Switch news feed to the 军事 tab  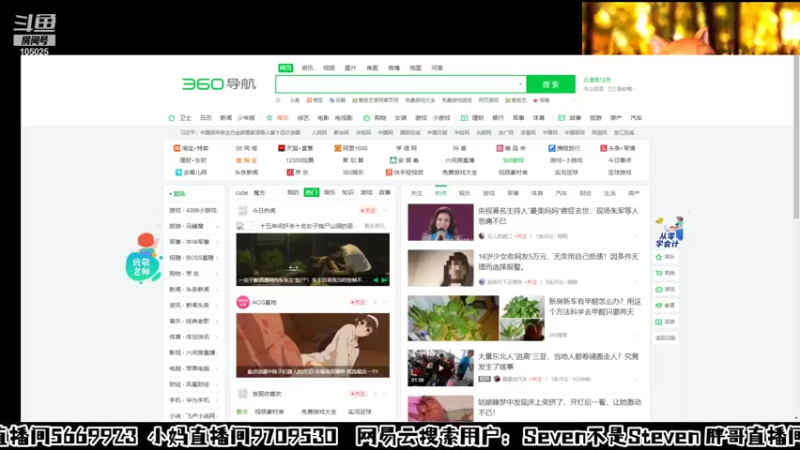pyautogui.click(x=513, y=193)
